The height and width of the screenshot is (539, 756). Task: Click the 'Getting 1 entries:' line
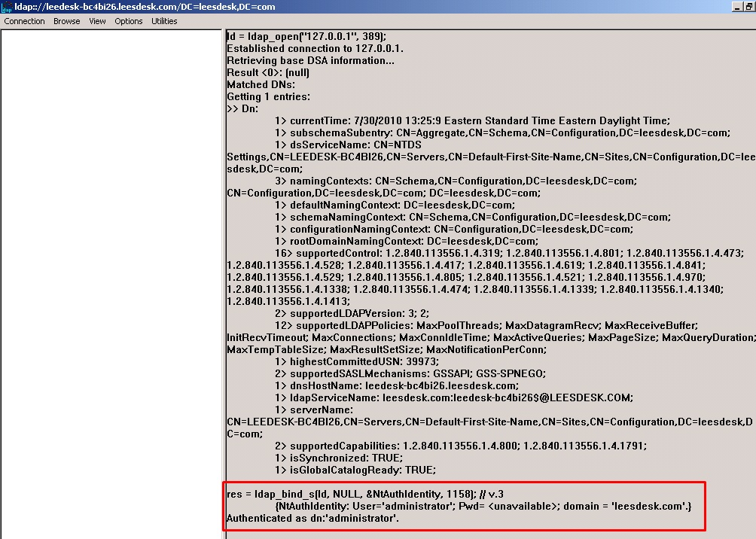coord(268,96)
